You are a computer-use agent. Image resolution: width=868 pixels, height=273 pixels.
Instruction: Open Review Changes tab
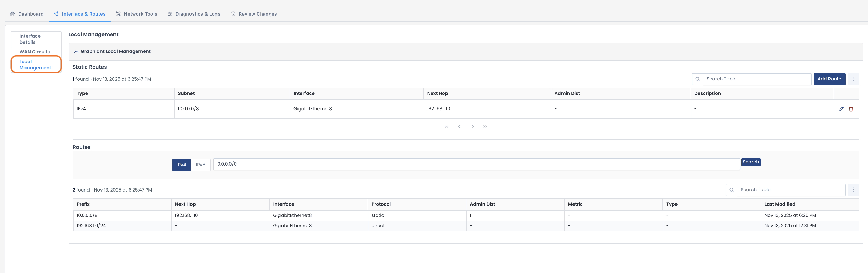[x=254, y=14]
